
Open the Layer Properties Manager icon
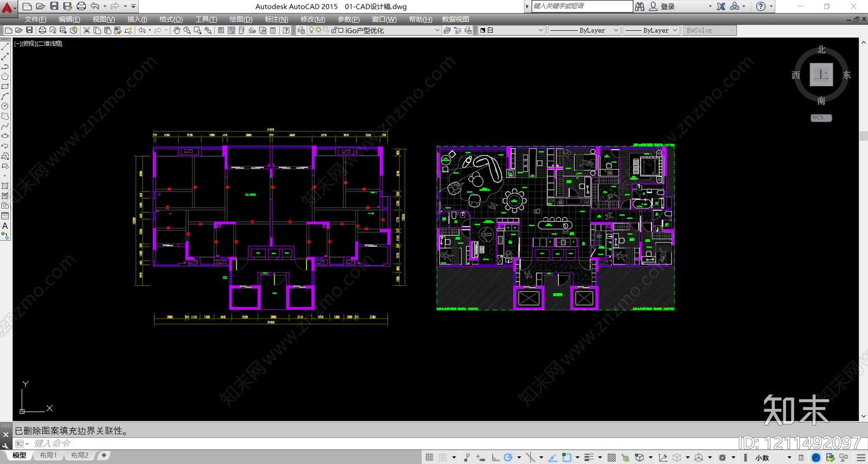[301, 30]
